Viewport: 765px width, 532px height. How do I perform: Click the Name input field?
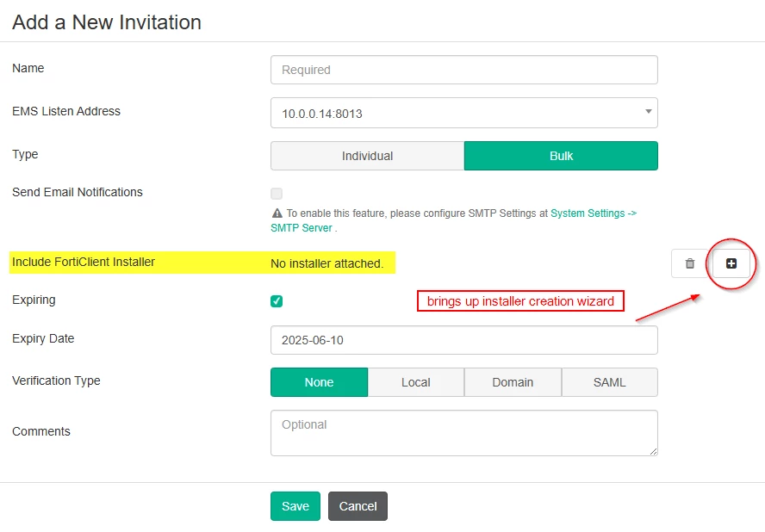coord(464,70)
